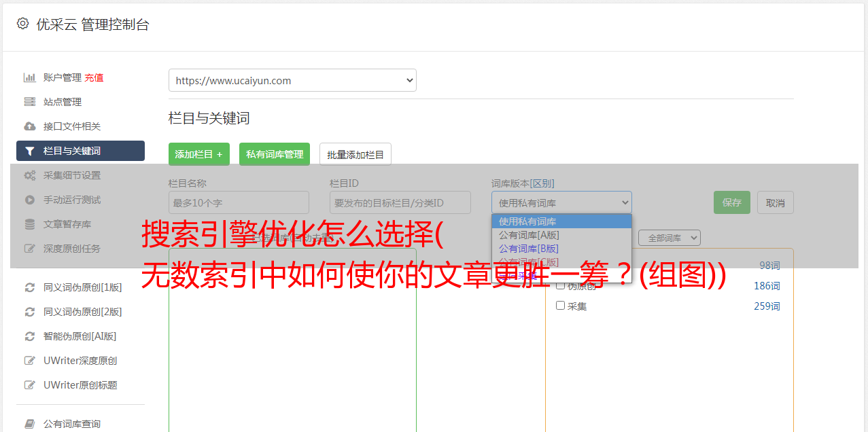Click the 259词 count
The height and width of the screenshot is (432, 868).
coord(767,306)
